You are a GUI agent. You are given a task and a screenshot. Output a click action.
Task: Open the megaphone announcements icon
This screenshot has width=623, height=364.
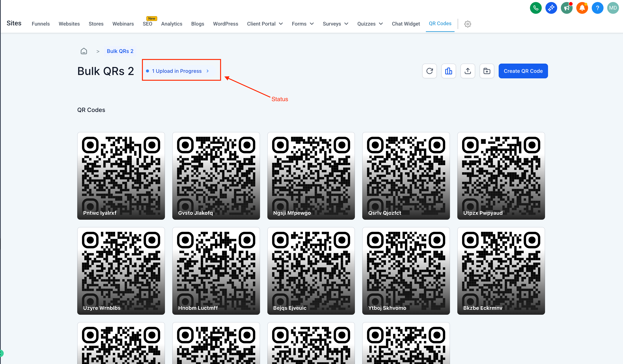click(x=566, y=8)
